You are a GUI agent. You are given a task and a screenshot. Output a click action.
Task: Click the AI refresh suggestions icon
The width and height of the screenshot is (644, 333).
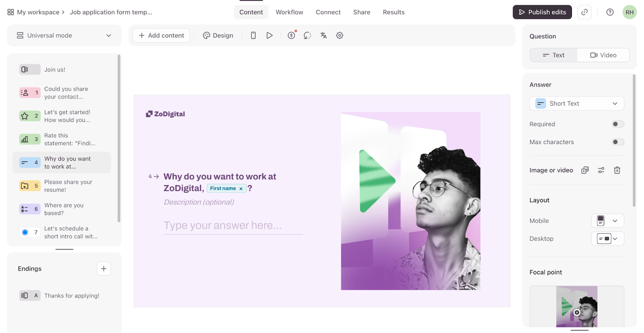(308, 35)
